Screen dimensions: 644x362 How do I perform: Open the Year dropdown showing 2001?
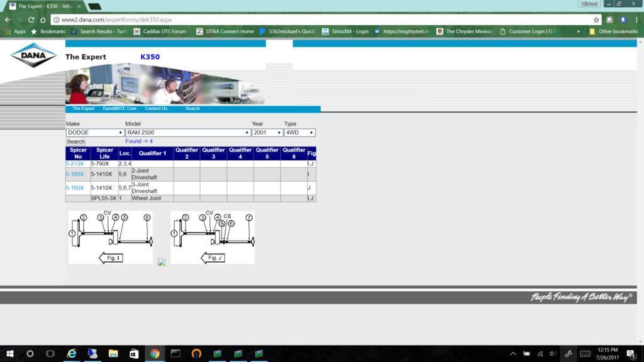[267, 133]
